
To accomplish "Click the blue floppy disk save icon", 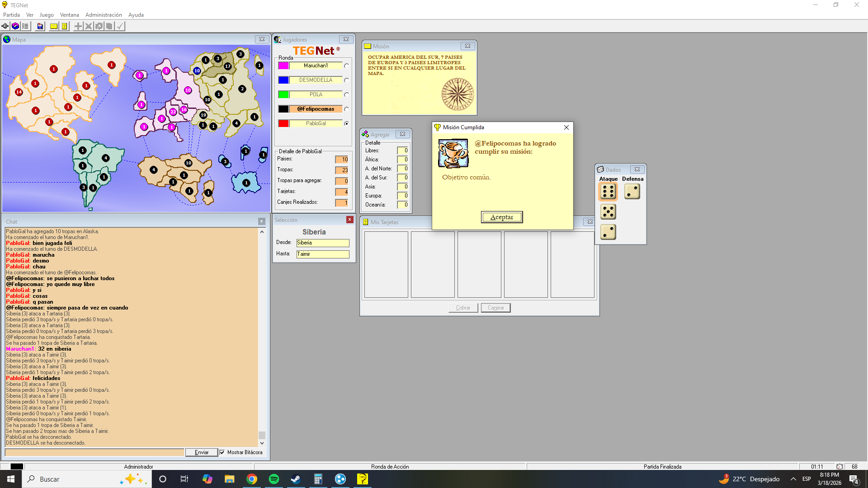I will [40, 26].
